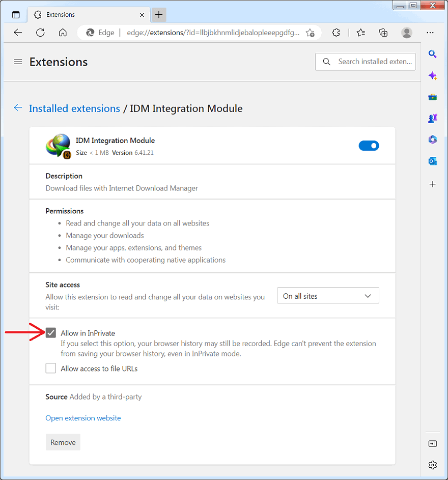This screenshot has height=480, width=448.
Task: Open the Extensions puzzle toolbar icon
Action: pyautogui.click(x=336, y=33)
